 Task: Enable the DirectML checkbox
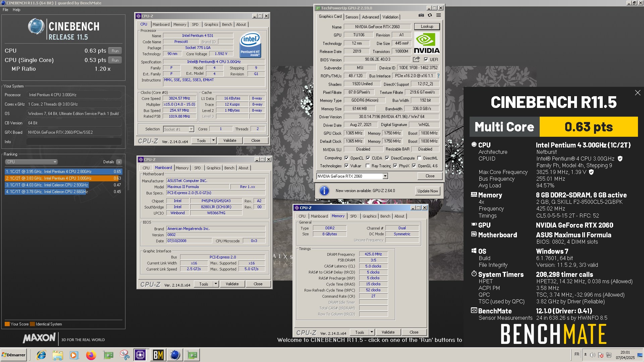pos(419,158)
